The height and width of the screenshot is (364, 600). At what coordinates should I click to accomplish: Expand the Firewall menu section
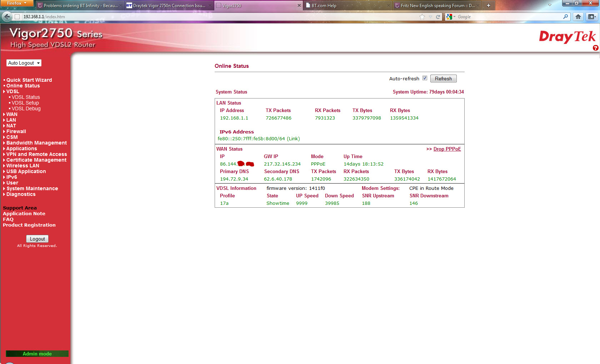point(16,131)
